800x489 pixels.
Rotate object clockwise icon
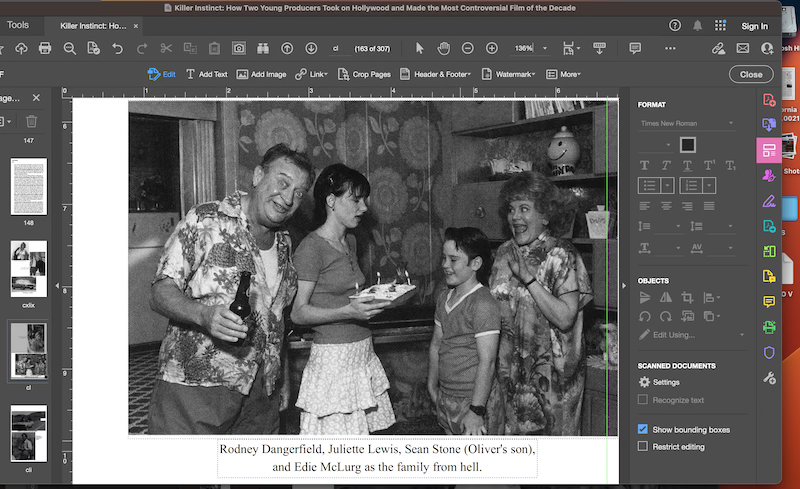pos(666,316)
